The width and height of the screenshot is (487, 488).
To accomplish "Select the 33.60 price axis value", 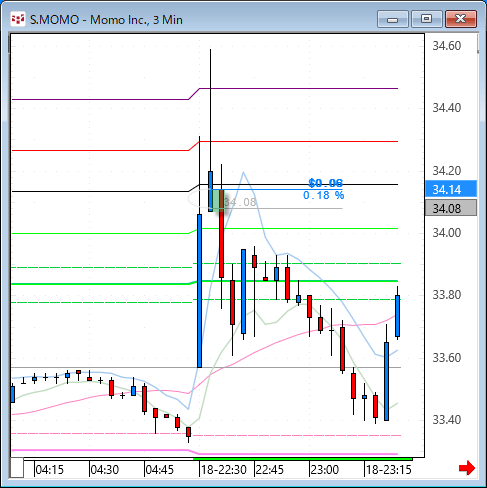I will coord(447,358).
